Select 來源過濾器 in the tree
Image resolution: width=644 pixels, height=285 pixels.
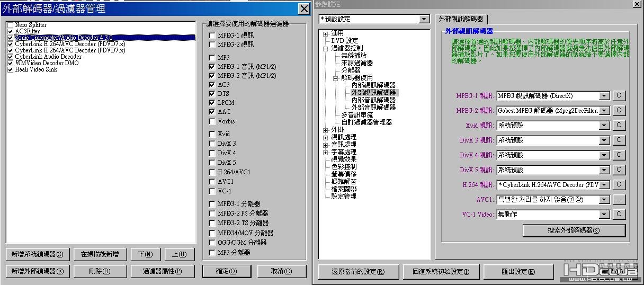point(357,63)
